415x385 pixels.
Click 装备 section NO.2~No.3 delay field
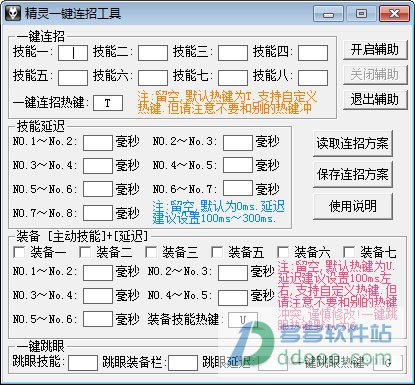(233, 273)
